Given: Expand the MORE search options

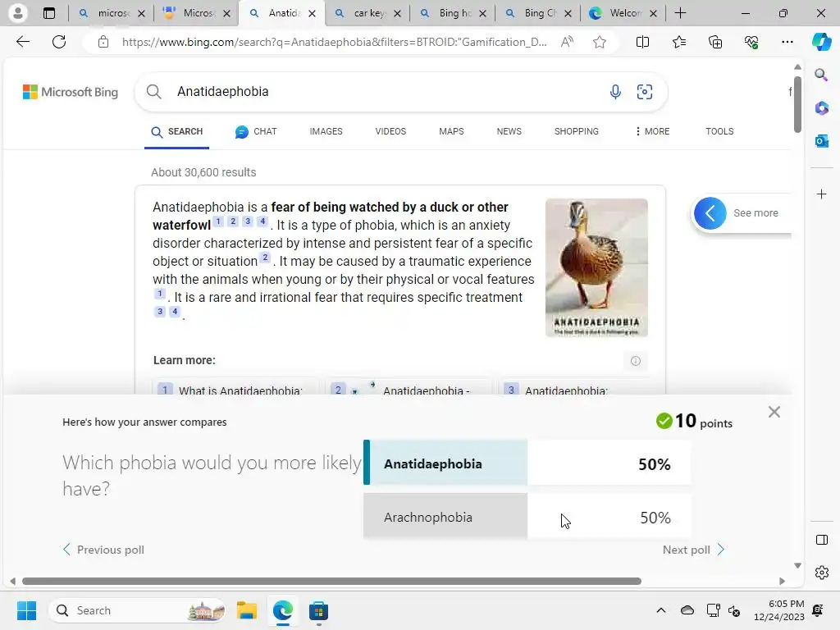Looking at the screenshot, I should 652,132.
